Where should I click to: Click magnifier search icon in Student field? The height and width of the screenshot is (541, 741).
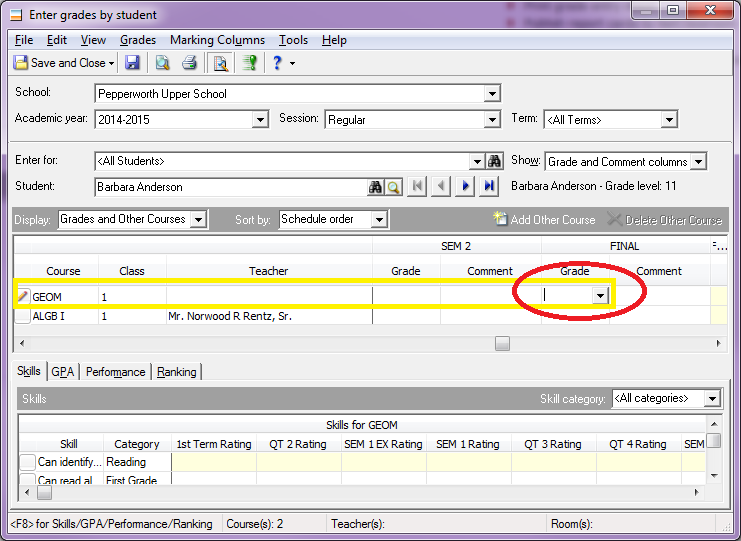click(393, 187)
